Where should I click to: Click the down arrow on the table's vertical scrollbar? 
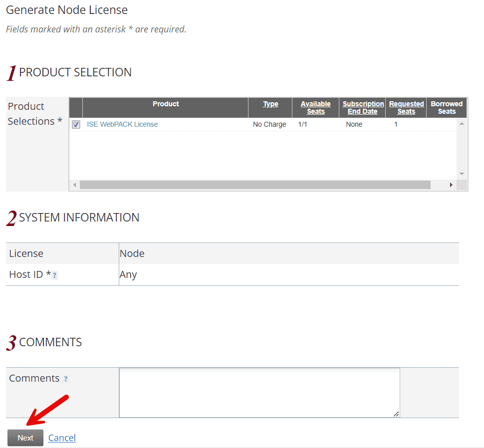tap(461, 174)
